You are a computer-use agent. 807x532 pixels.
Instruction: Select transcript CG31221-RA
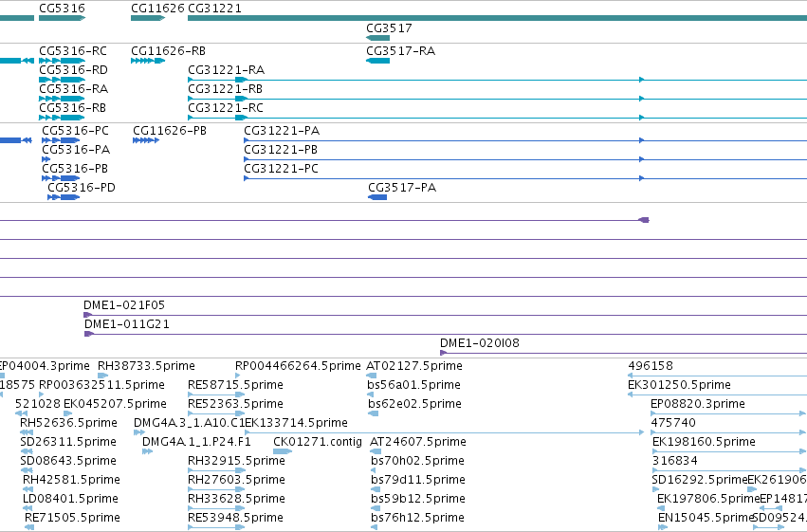click(227, 70)
